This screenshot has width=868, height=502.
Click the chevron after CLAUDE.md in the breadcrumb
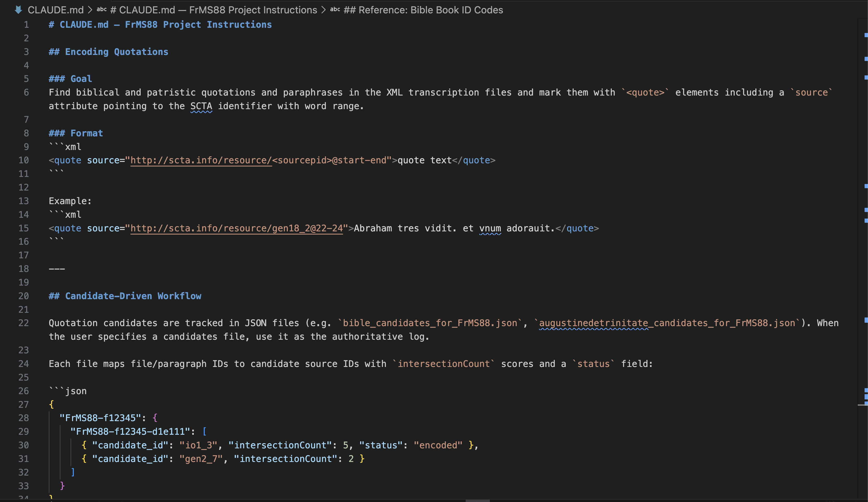[90, 10]
